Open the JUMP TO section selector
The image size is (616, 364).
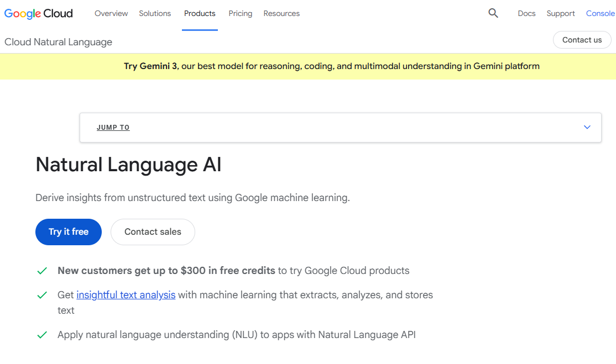[x=340, y=128]
